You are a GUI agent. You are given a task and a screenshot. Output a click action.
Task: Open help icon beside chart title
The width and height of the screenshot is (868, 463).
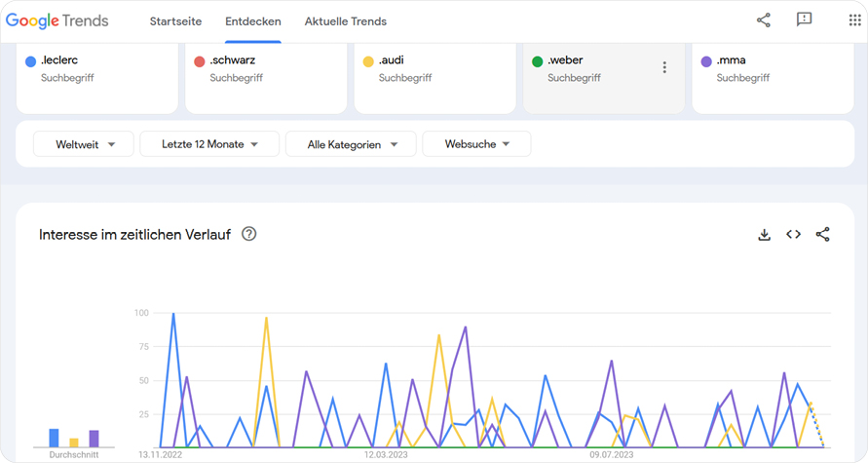tap(249, 234)
